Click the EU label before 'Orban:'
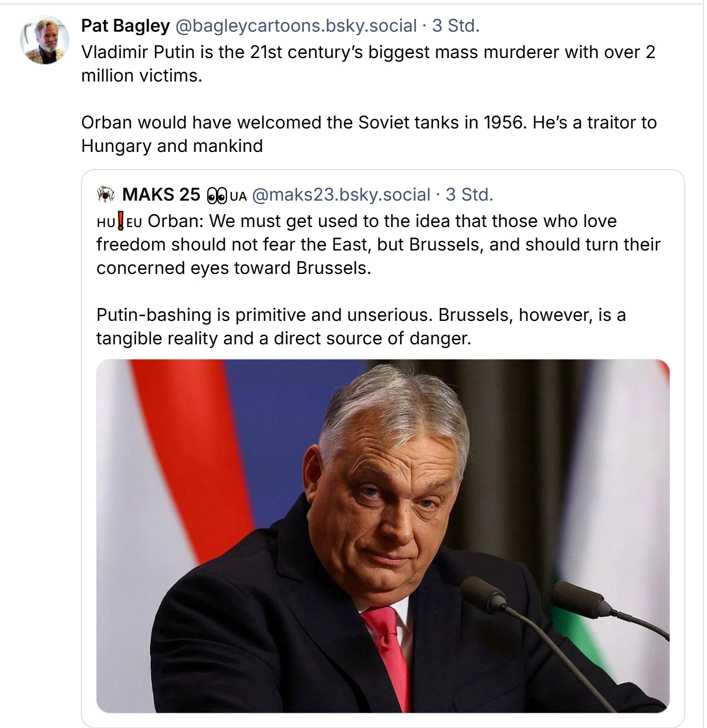This screenshot has height=728, width=707. coord(134,222)
